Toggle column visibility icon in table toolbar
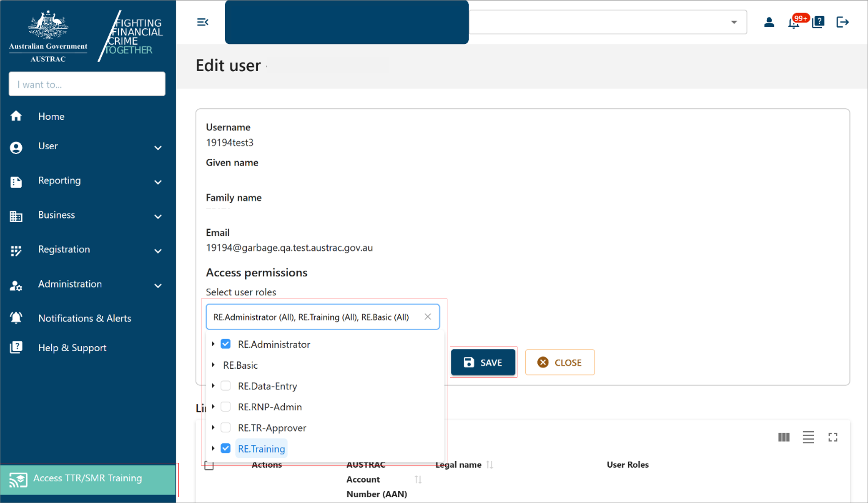The height and width of the screenshot is (503, 868). coord(784,437)
